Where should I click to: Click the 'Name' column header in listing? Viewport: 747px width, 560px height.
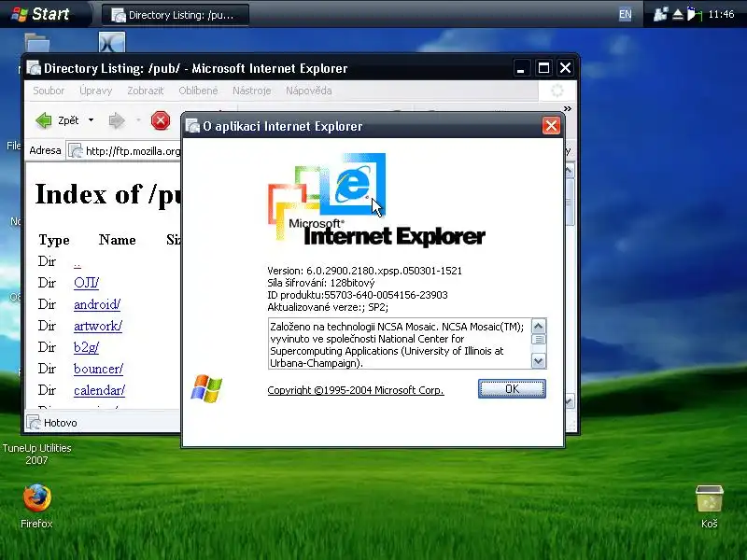[118, 240]
